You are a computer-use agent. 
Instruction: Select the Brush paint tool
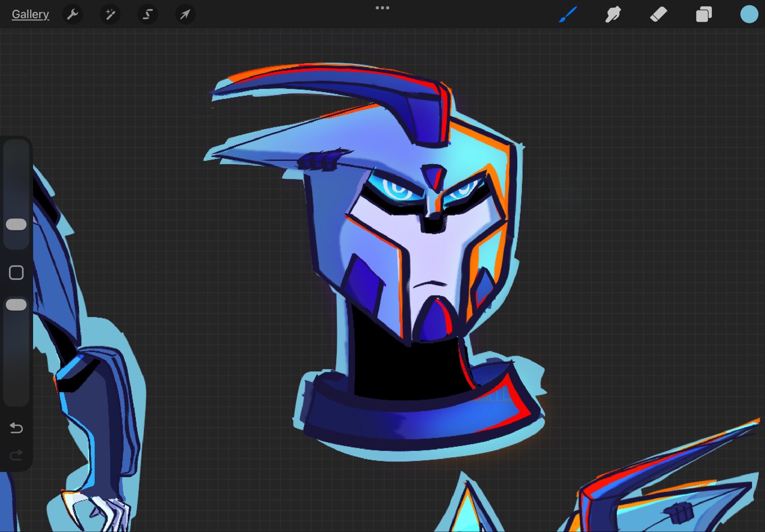coord(568,15)
